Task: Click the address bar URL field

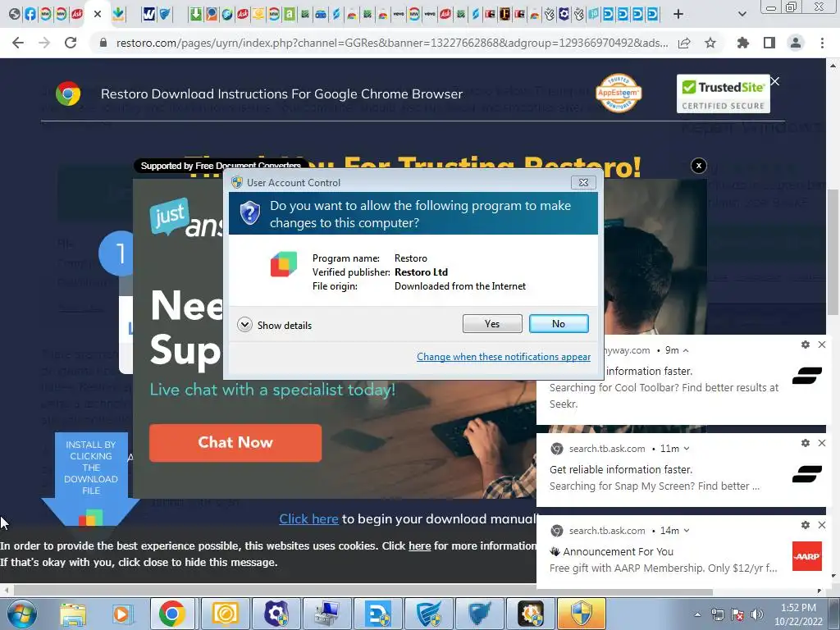Action: [391, 43]
